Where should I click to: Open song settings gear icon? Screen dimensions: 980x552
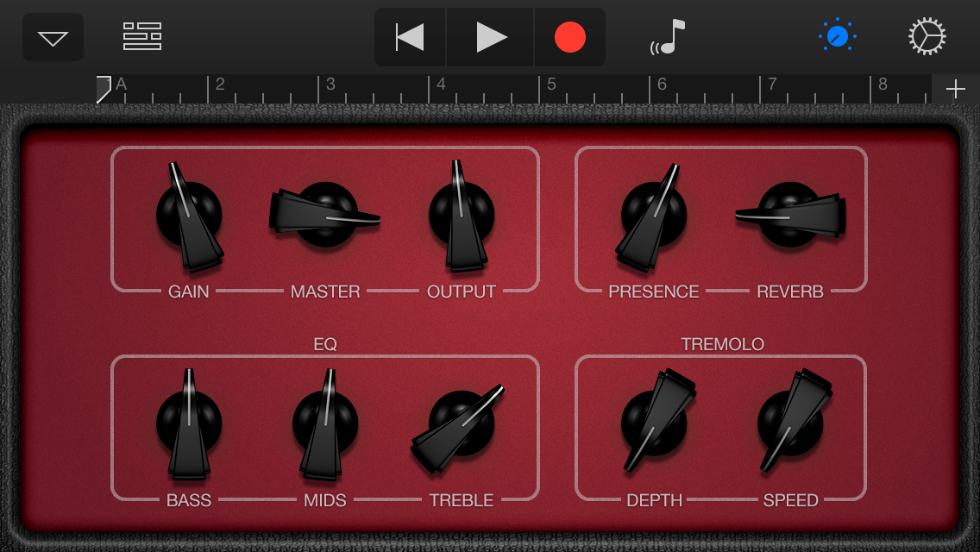(x=927, y=36)
